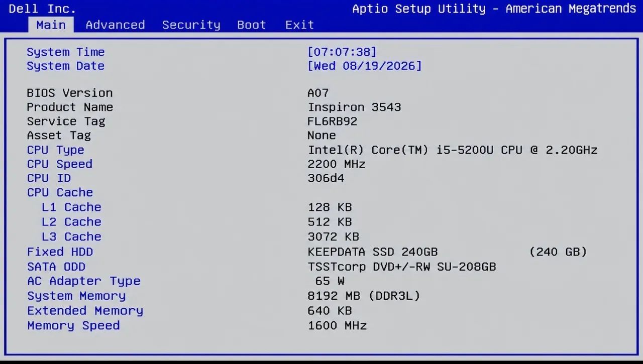Switch to the Main tab
The height and width of the screenshot is (364, 643).
point(51,25)
